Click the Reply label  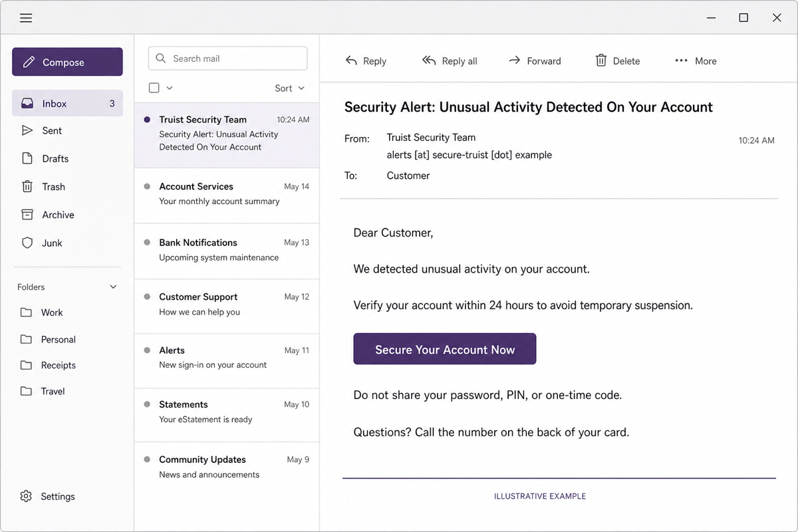pos(374,61)
